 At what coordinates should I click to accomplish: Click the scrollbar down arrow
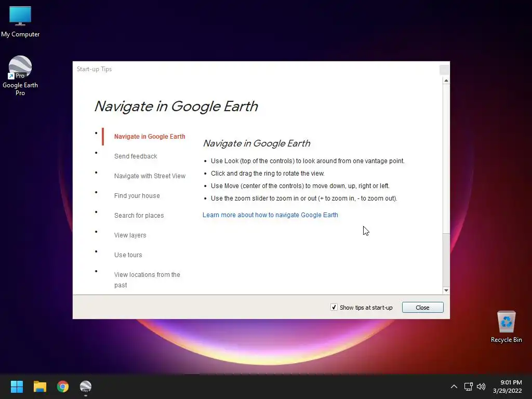(x=446, y=290)
